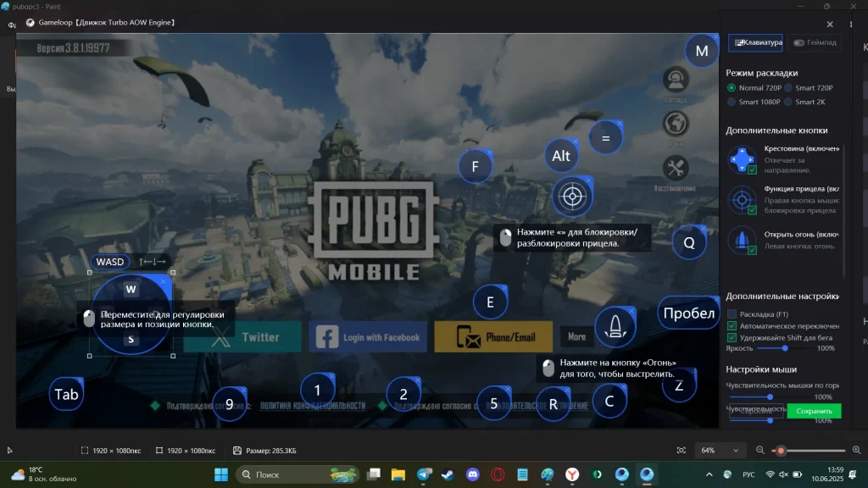Viewport: 868px width, 488px height.
Task: Select the number 9 key marker
Action: point(229,404)
